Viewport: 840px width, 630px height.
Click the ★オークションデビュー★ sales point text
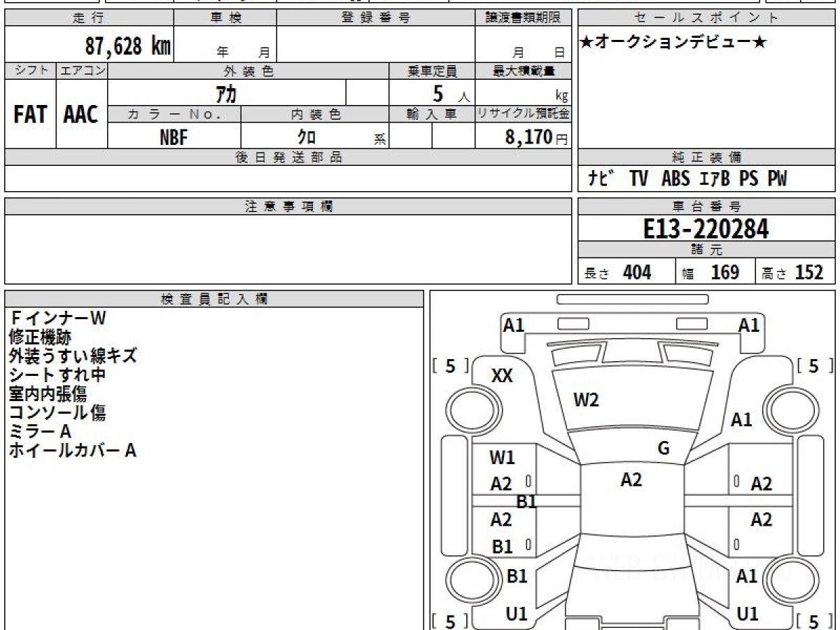point(673,42)
